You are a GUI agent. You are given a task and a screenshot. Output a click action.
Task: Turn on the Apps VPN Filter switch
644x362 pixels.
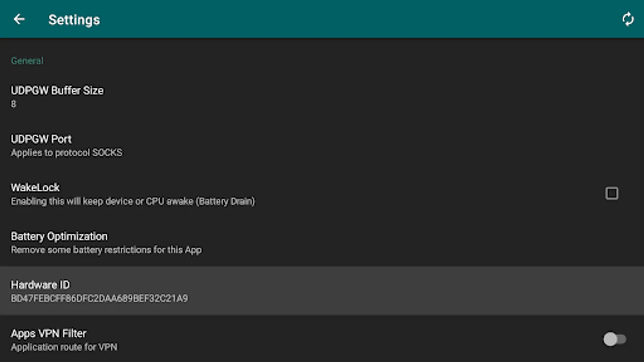click(x=615, y=339)
